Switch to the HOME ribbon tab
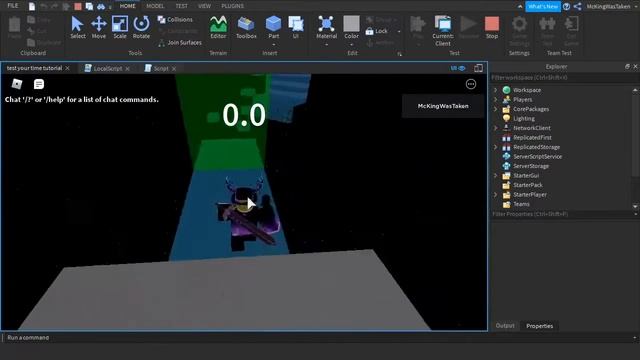The height and width of the screenshot is (360, 640). tap(127, 6)
